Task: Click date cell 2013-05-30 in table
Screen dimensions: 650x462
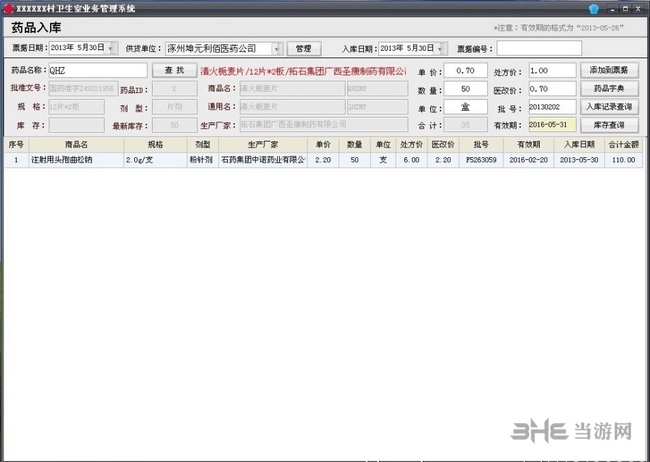Action: coord(579,160)
